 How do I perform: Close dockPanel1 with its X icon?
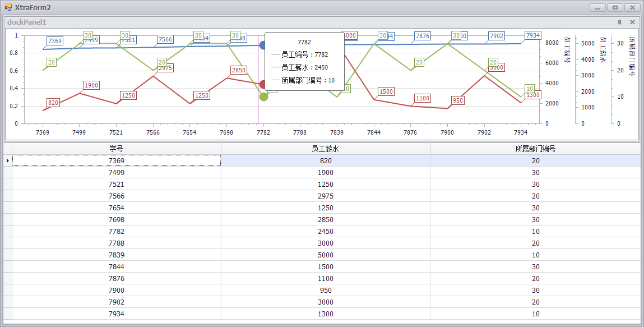[632, 22]
